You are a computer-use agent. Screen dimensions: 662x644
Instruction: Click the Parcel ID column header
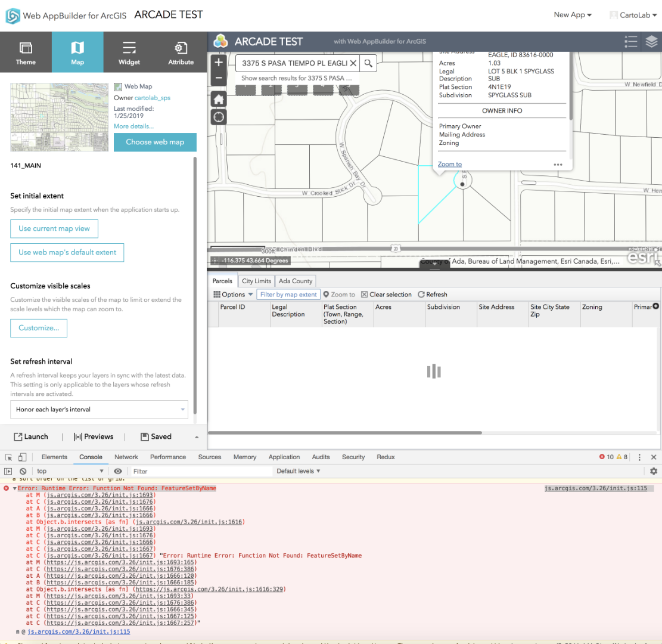tap(244, 314)
